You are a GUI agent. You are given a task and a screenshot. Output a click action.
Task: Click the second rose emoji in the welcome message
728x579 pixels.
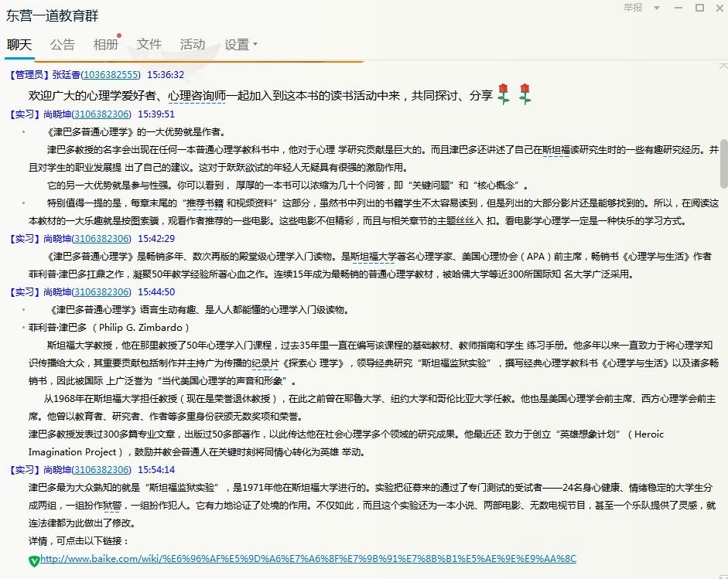pos(525,94)
